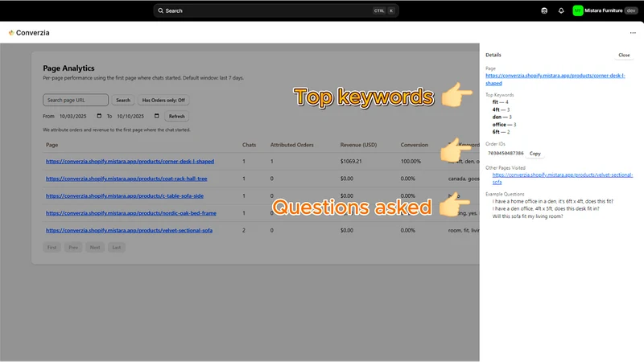Click the Refresh button
This screenshot has width=644, height=362.
pyautogui.click(x=176, y=116)
